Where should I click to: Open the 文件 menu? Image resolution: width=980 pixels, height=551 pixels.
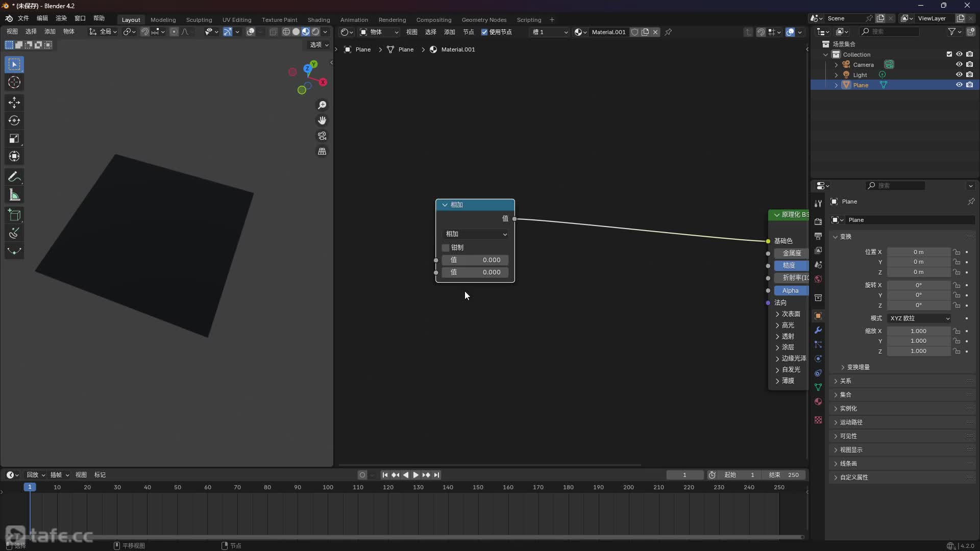(x=23, y=18)
